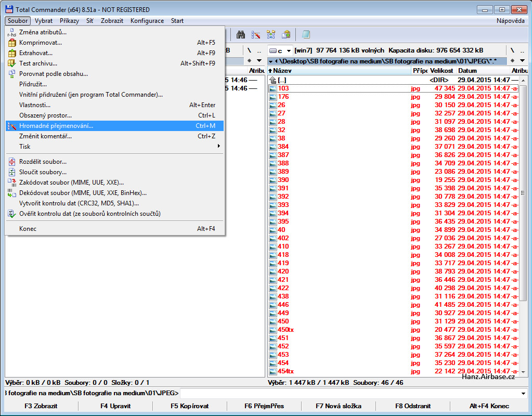This screenshot has height=416, width=532.
Task: Select file 450tx in the right panel
Action: [x=394, y=330]
